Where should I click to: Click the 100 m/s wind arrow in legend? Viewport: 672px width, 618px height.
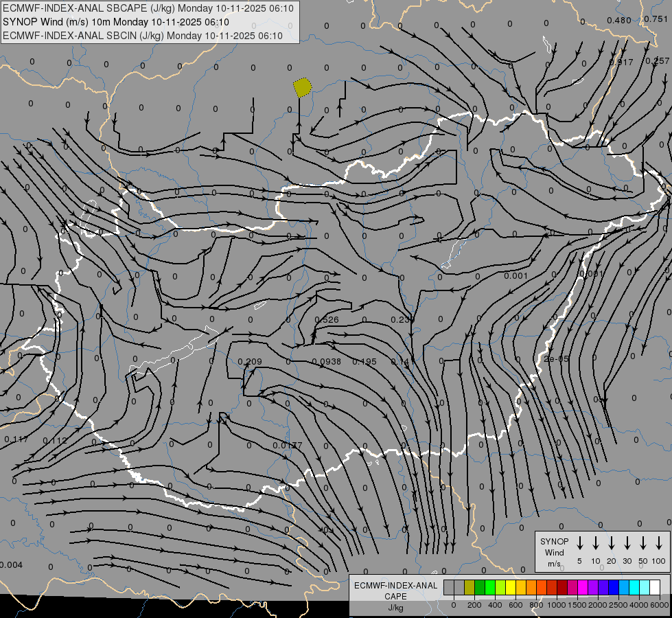(x=659, y=543)
